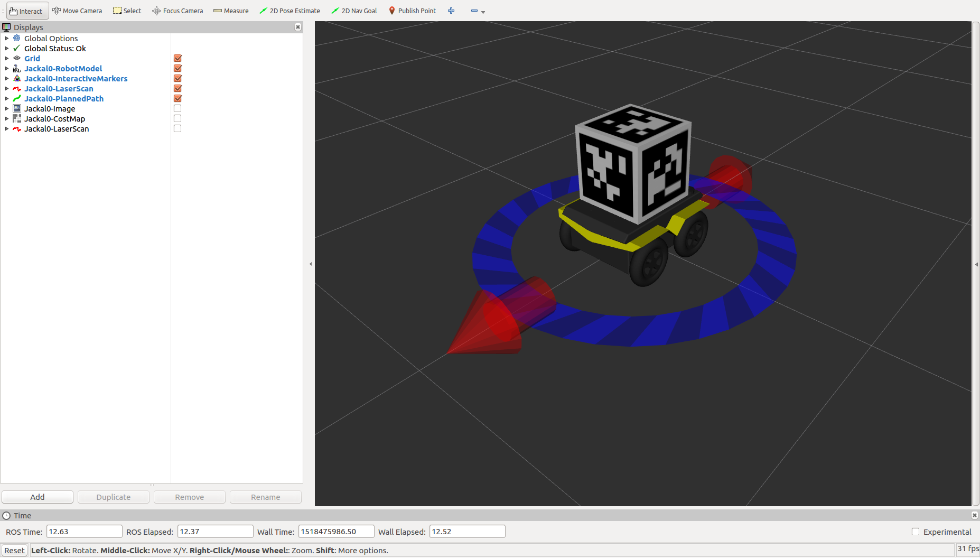
Task: Enable the Jackal0-Image display checkbox
Action: tap(178, 109)
